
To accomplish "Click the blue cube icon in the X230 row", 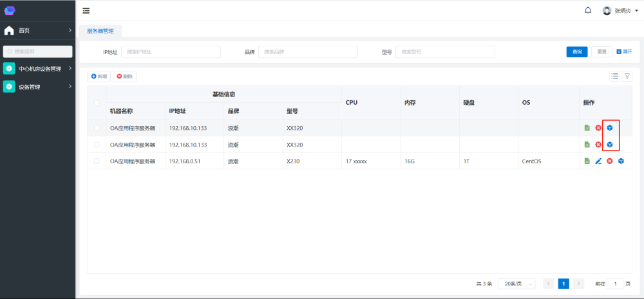I will click(621, 161).
